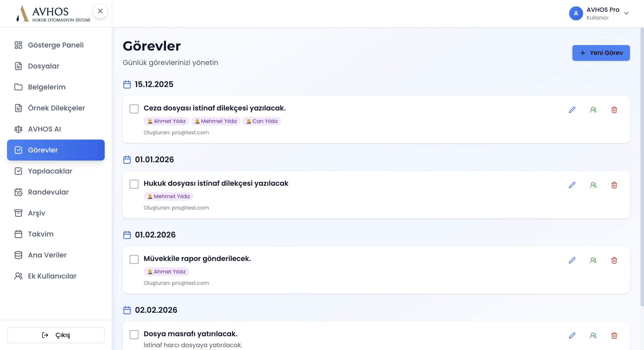Click the vertical page scrollbar

pos(642,166)
